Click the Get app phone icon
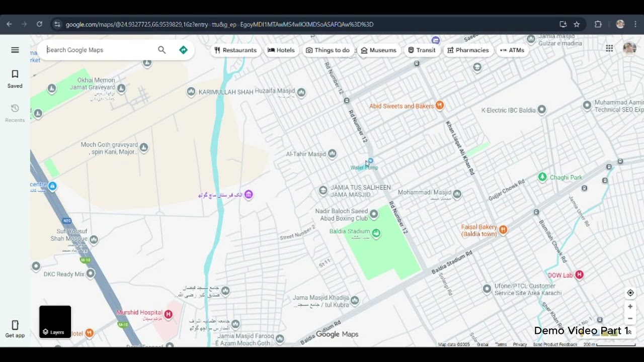Viewport: 644px width, 362px height. pos(15,325)
